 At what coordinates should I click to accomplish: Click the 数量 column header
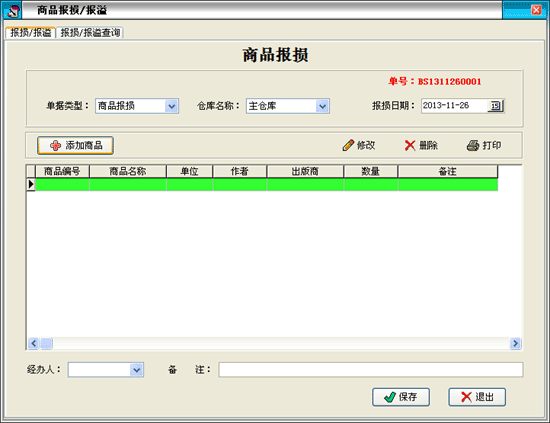pyautogui.click(x=370, y=171)
